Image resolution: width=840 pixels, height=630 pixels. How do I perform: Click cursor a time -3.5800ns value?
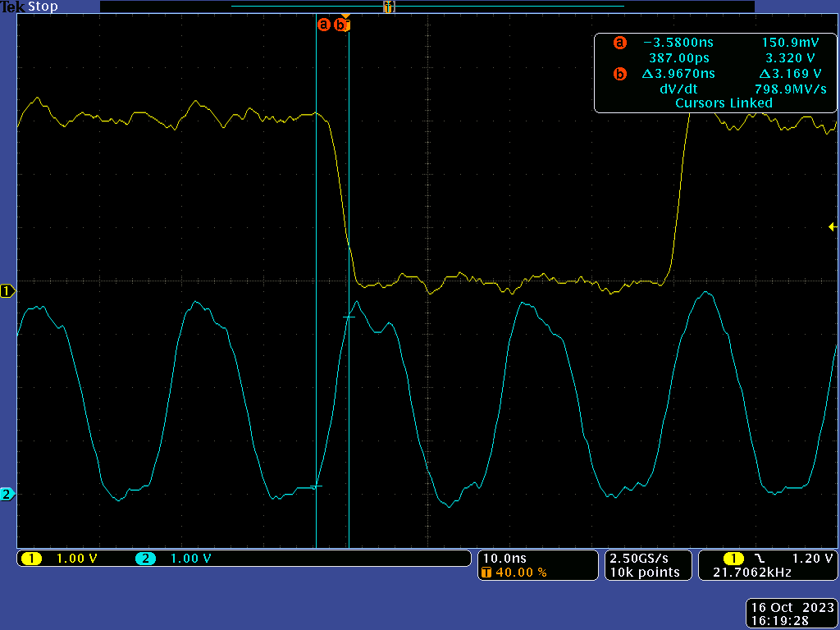point(678,43)
